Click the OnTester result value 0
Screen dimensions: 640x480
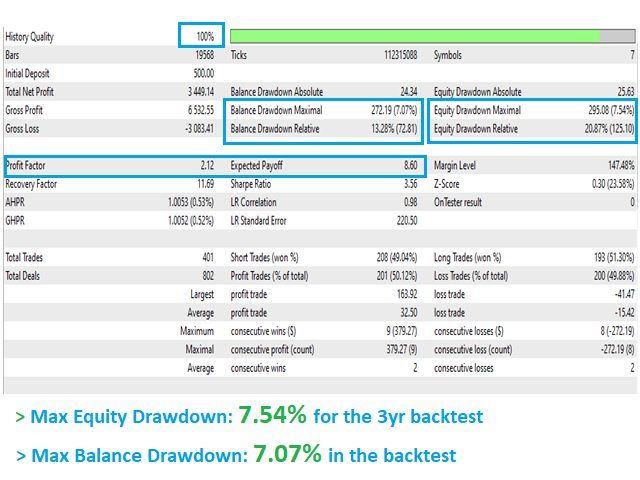(x=632, y=202)
